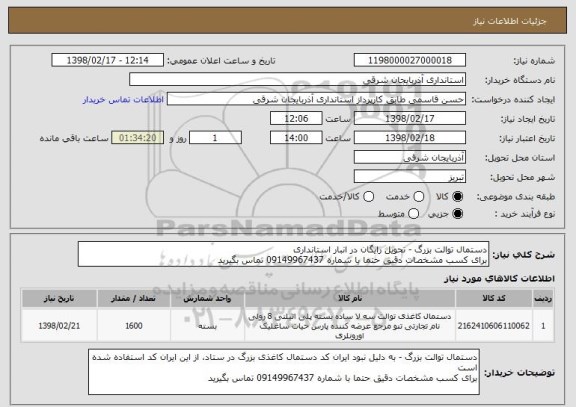
Task: Click the توضیحات خریدار label
Action: 519,372
